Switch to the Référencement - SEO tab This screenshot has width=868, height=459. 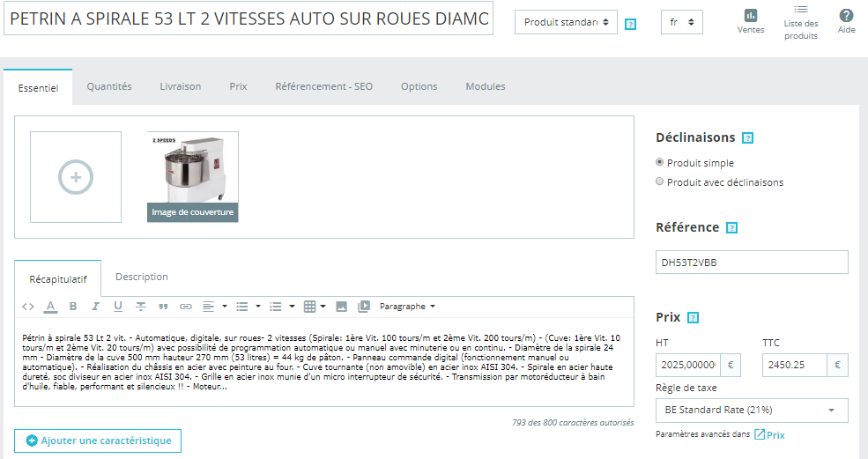coord(323,86)
